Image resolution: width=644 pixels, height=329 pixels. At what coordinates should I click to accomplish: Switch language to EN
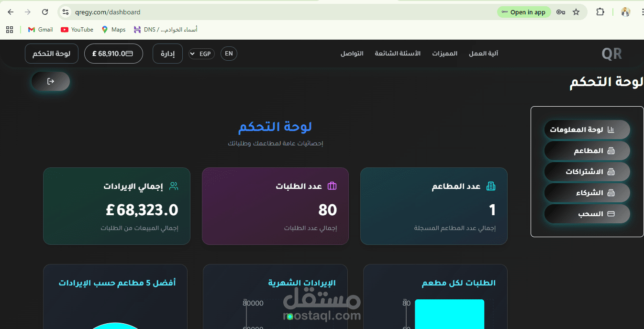pyautogui.click(x=229, y=54)
